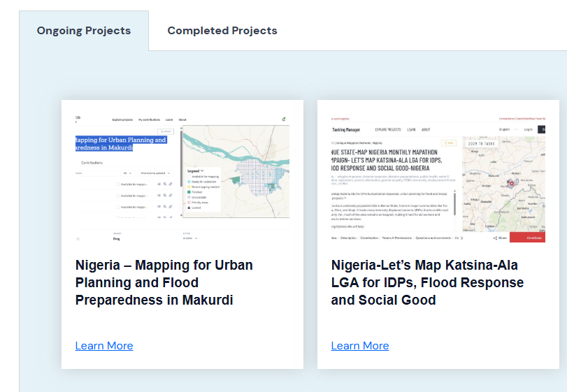Click the red task marker on the Katsina-Ala map
The width and height of the screenshot is (567, 392).
[510, 183]
